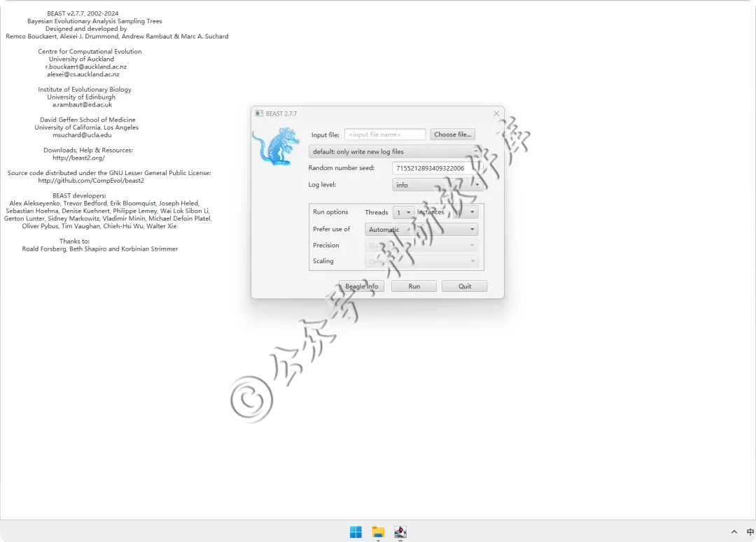Screen dimensions: 756x542
Task: Click the BEAST developers: heading
Action: (79, 195)
